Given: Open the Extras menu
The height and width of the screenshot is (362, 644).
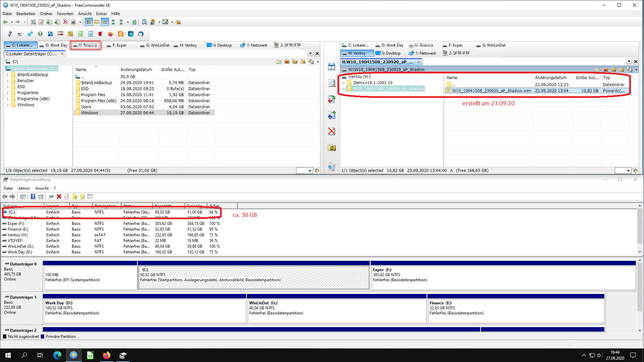Looking at the screenshot, I should pyautogui.click(x=101, y=14).
